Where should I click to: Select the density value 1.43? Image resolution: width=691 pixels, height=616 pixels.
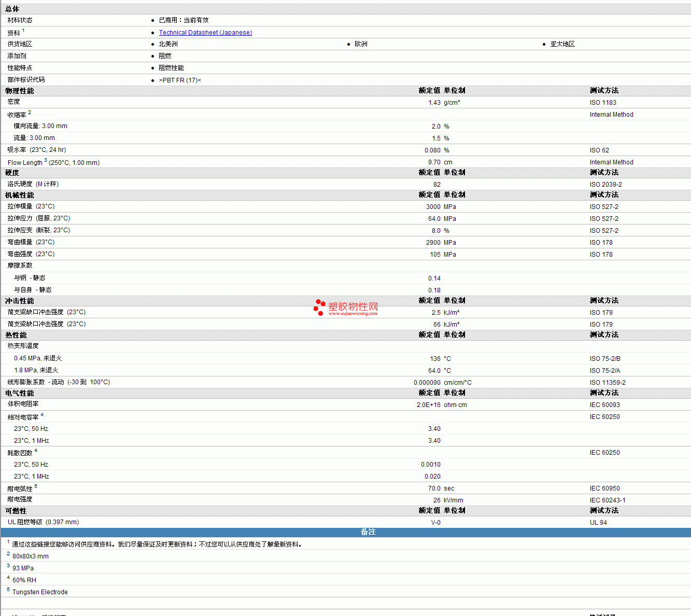(434, 103)
